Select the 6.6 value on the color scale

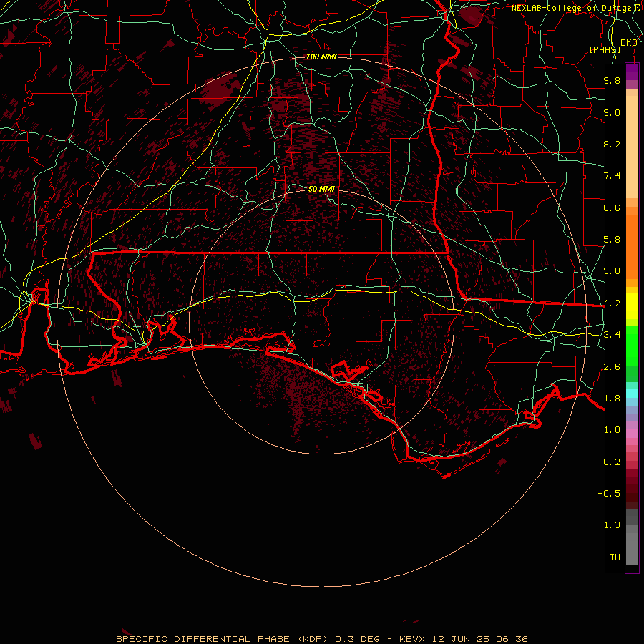pos(612,208)
